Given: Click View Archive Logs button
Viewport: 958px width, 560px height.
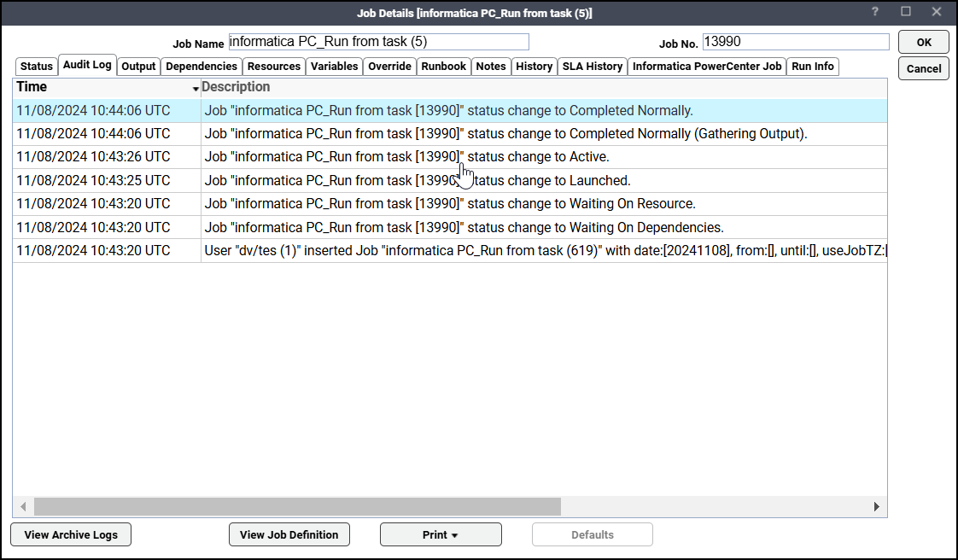Looking at the screenshot, I should [x=71, y=534].
